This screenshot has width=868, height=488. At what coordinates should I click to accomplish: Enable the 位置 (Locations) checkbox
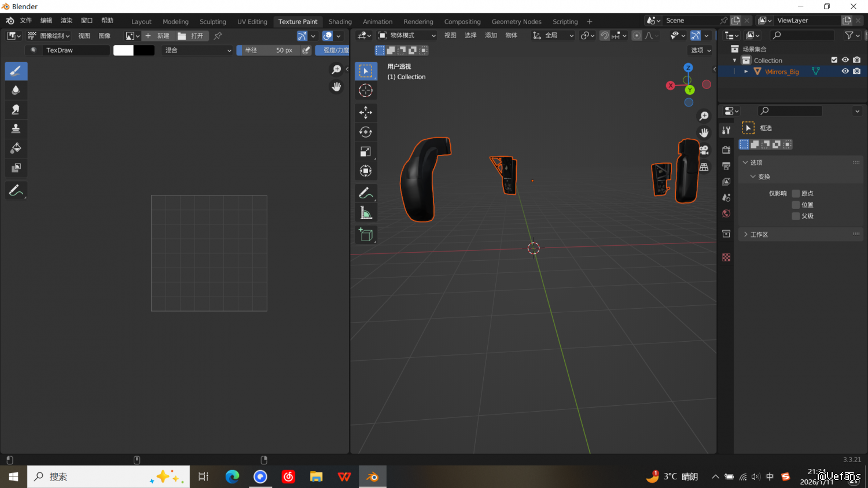[796, 205]
